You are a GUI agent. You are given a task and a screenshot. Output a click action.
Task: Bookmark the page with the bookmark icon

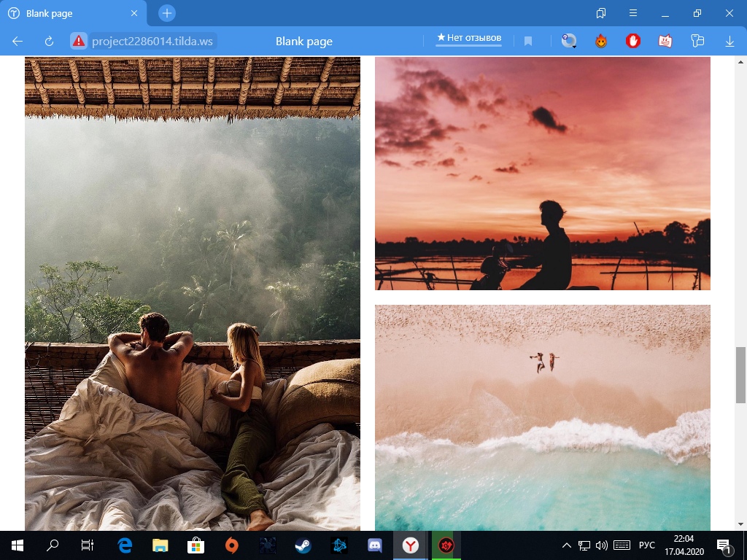(528, 42)
